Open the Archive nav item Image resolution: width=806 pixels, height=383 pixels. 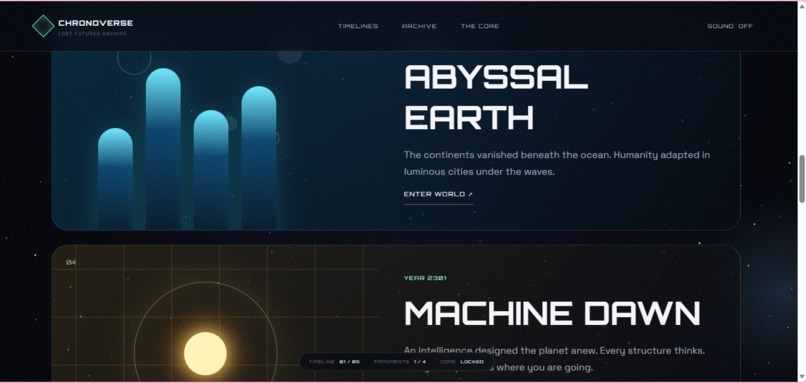pos(419,26)
